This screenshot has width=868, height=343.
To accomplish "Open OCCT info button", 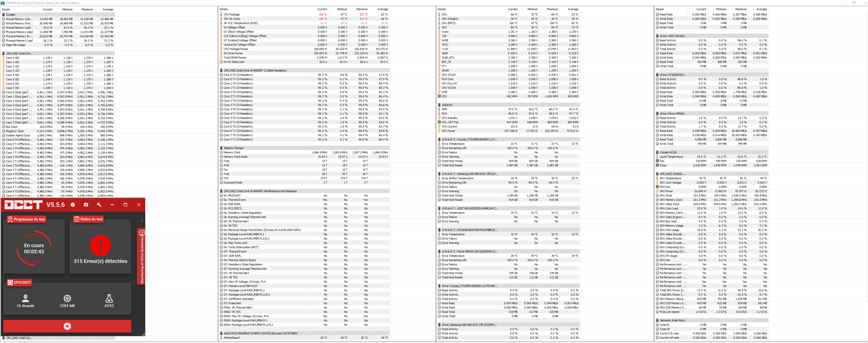I will click(73, 205).
